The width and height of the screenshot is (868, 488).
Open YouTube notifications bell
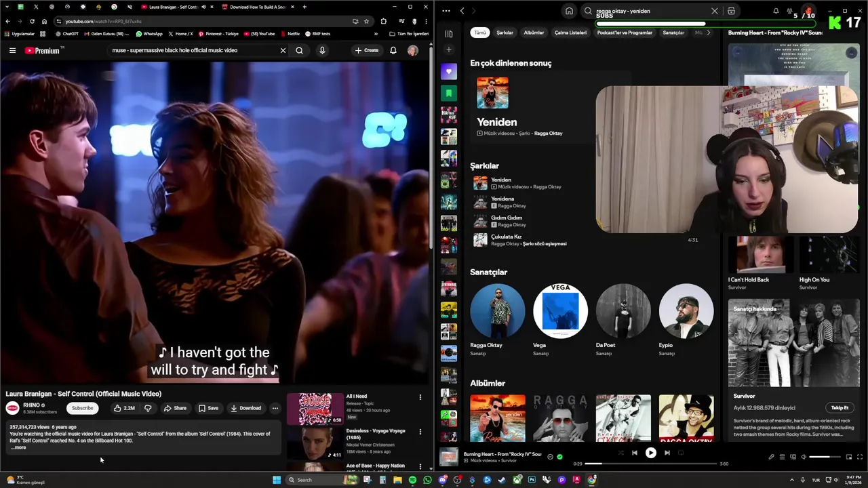pos(393,50)
